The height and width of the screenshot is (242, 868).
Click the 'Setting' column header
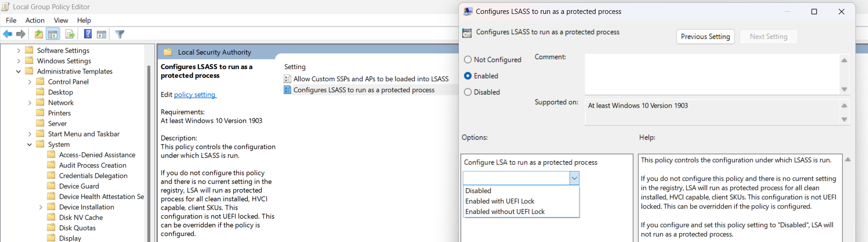point(295,67)
